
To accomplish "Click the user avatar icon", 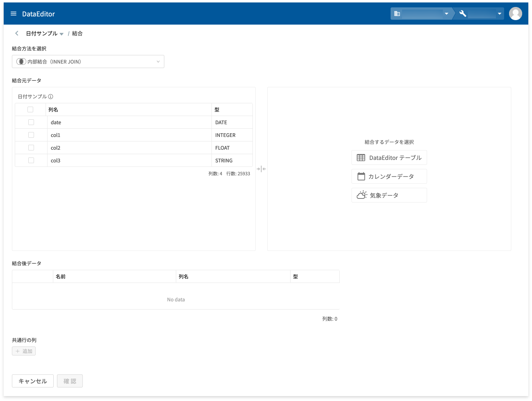I will point(515,14).
